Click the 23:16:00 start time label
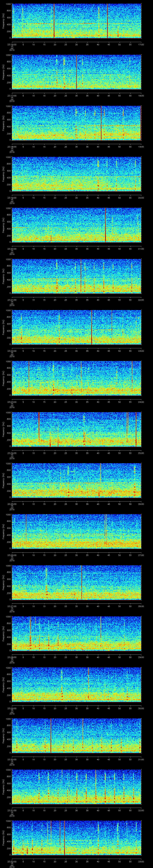 [12, 44]
